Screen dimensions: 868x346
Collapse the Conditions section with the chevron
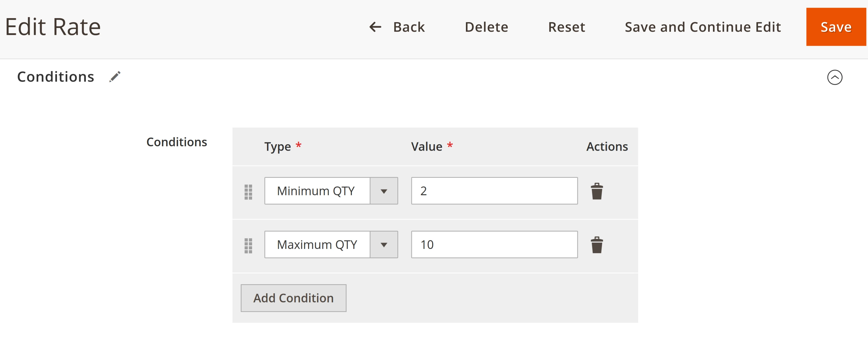[835, 77]
